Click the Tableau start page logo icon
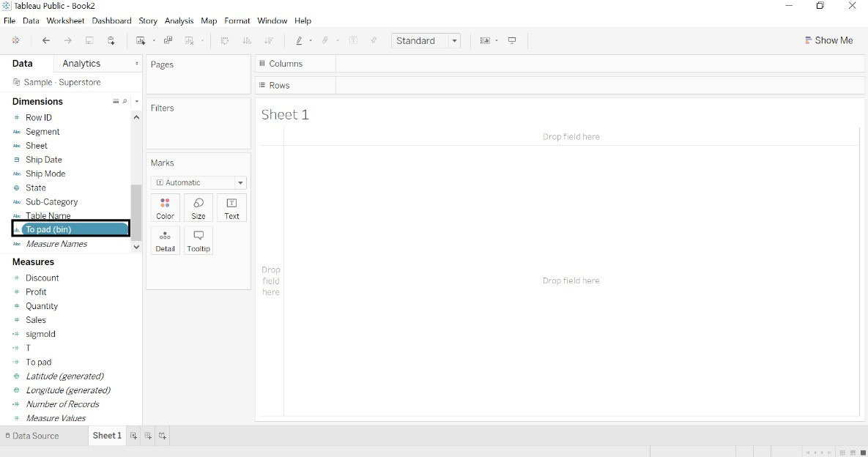 coord(15,40)
